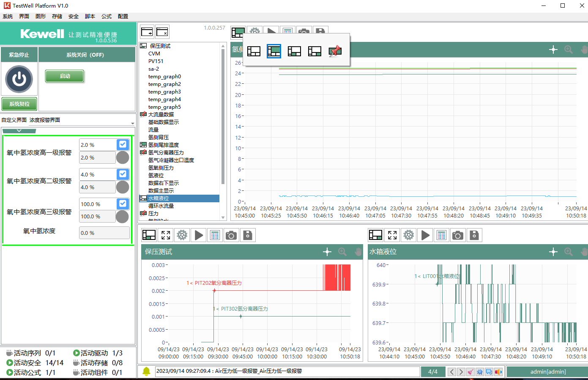Open the 存储 menu
Viewport: 588px width, 380px height.
click(x=57, y=17)
